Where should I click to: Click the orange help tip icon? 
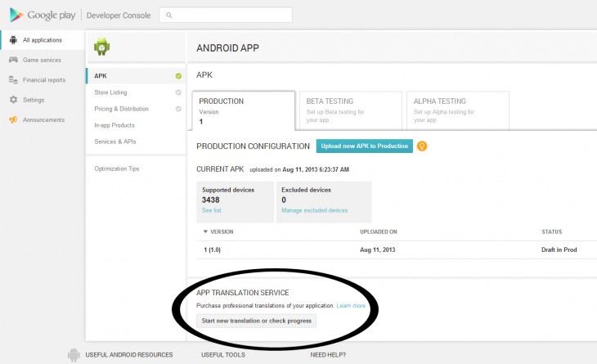click(422, 146)
